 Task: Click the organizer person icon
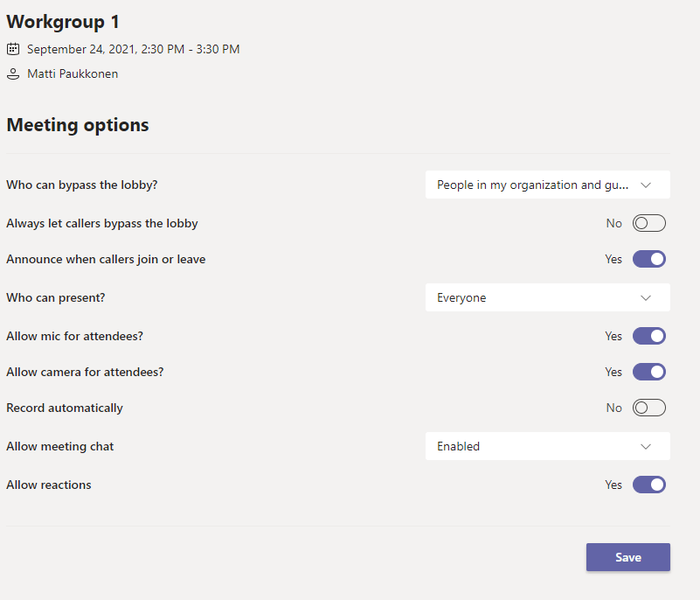coord(13,74)
